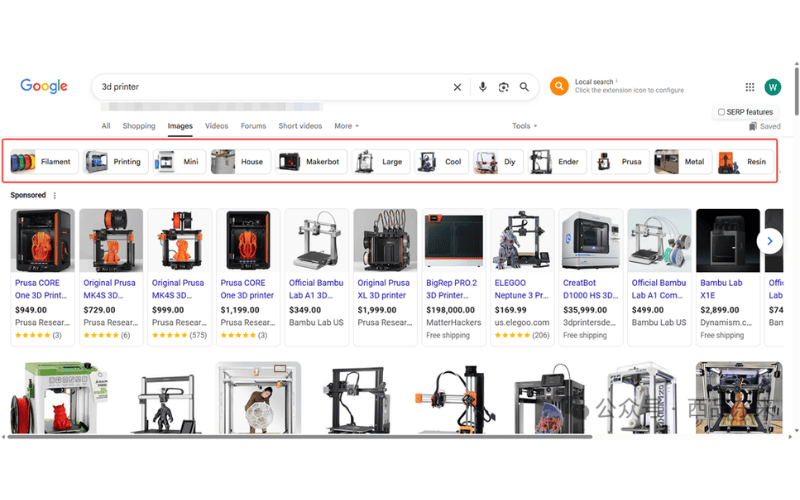Viewport: 800px width, 500px height.
Task: Select the Ender filter chip
Action: point(558,162)
